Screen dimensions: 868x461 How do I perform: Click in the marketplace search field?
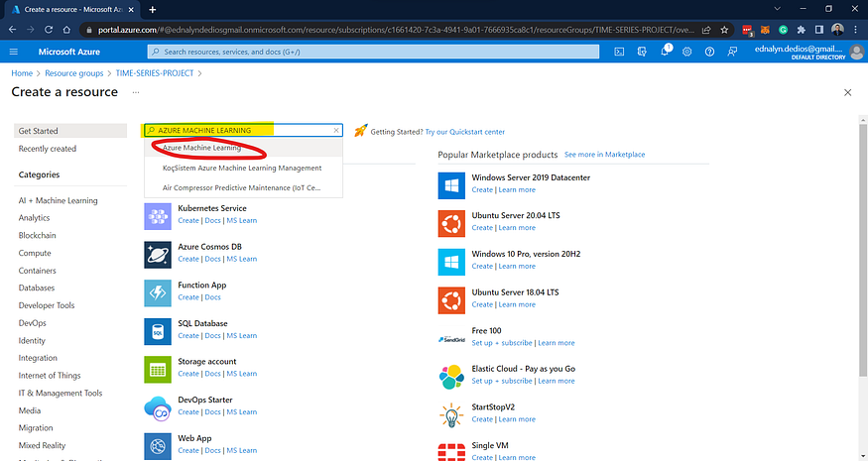pos(244,131)
